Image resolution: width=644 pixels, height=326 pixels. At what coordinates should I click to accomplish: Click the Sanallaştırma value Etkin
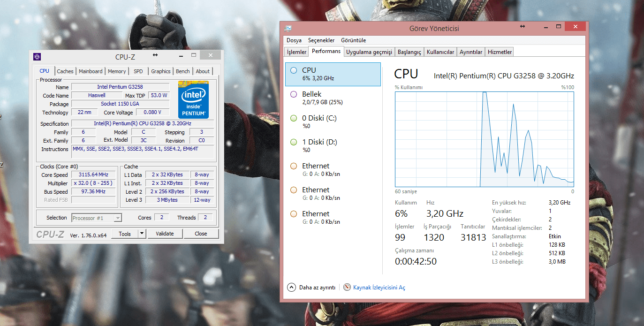[554, 236]
